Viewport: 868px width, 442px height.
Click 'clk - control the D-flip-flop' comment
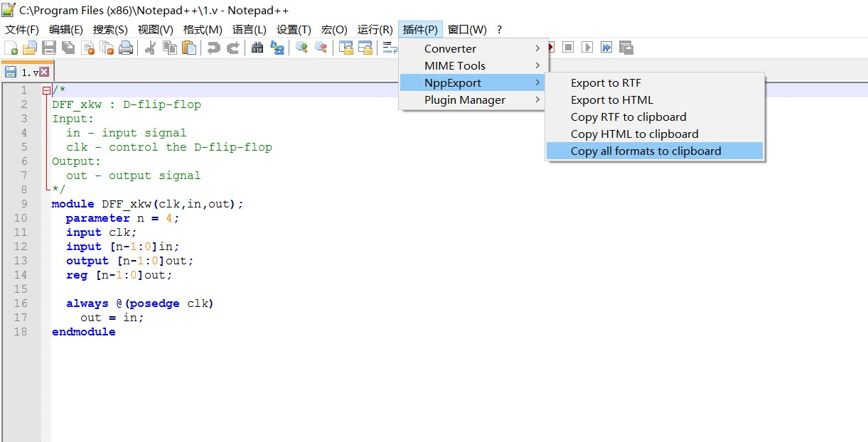point(169,147)
